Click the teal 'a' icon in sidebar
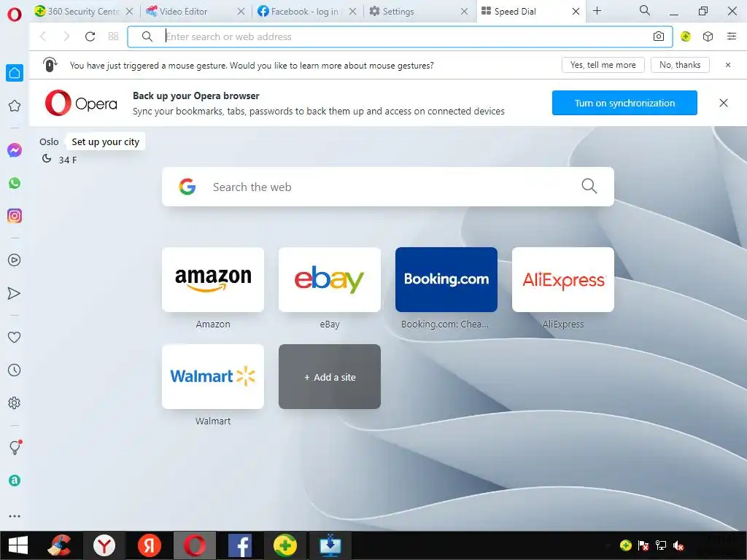747x560 pixels. tap(15, 481)
